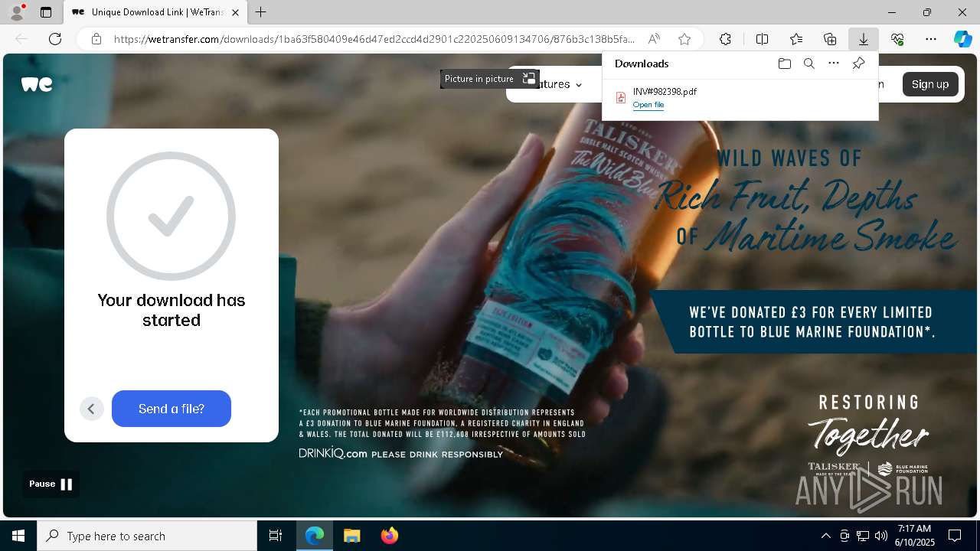The image size is (980, 551).
Task: Launch the Copilot sidebar icon
Action: (962, 39)
